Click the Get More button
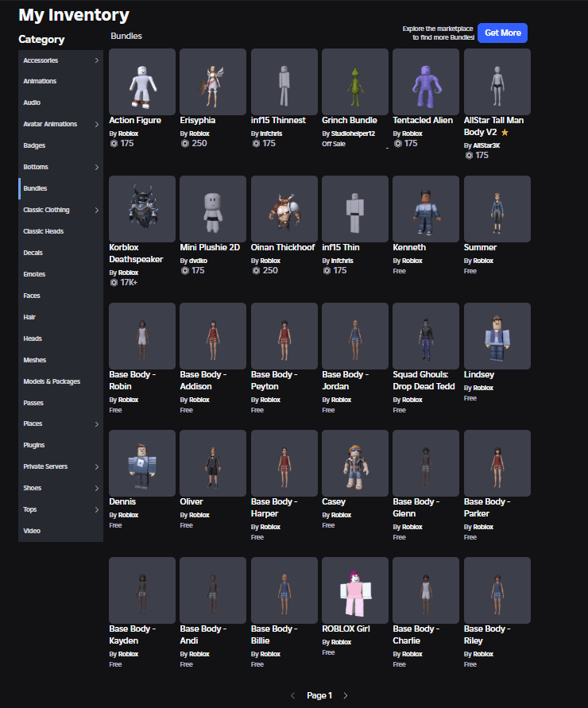This screenshot has height=708, width=588. (x=502, y=33)
